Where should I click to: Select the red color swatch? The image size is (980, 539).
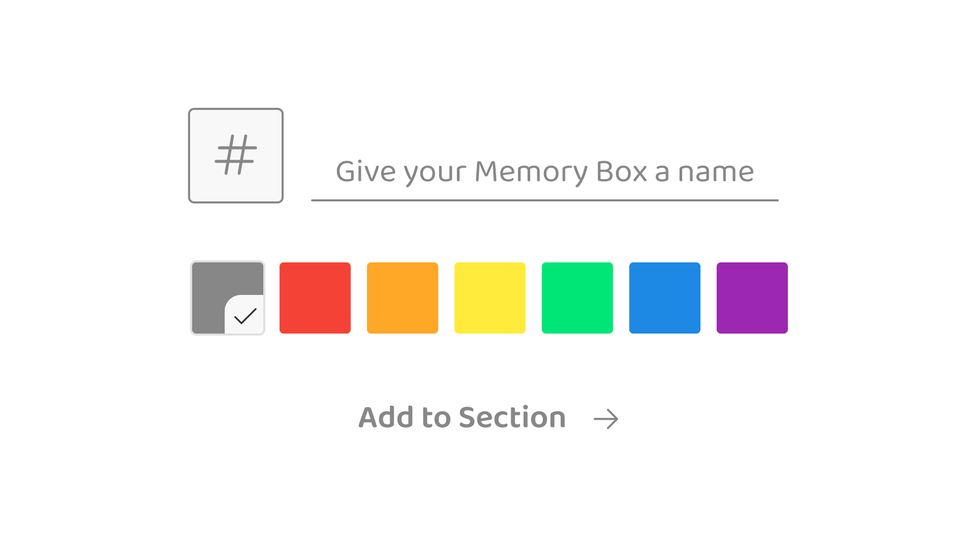tap(315, 297)
